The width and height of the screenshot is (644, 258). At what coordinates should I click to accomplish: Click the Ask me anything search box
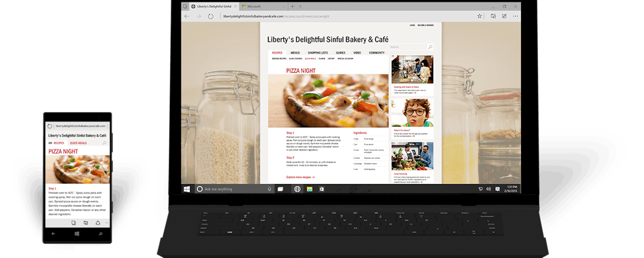[x=234, y=189]
